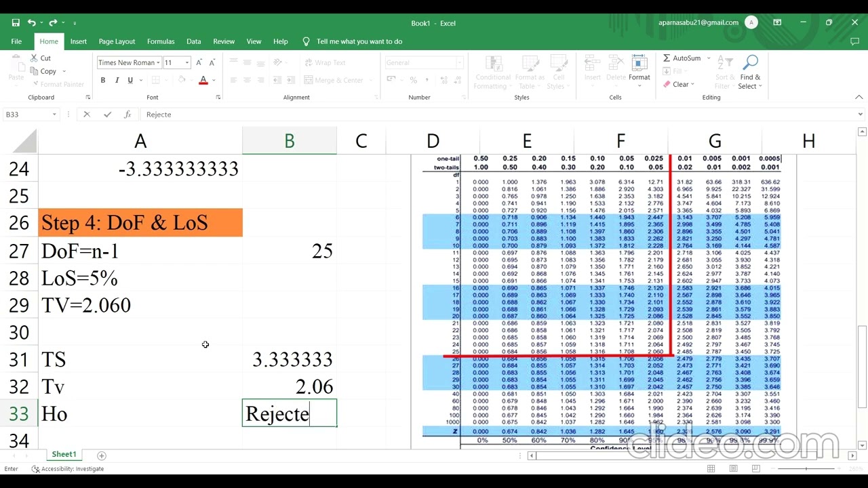Switch to the Data tab
Image resolution: width=868 pixels, height=488 pixels.
(194, 41)
